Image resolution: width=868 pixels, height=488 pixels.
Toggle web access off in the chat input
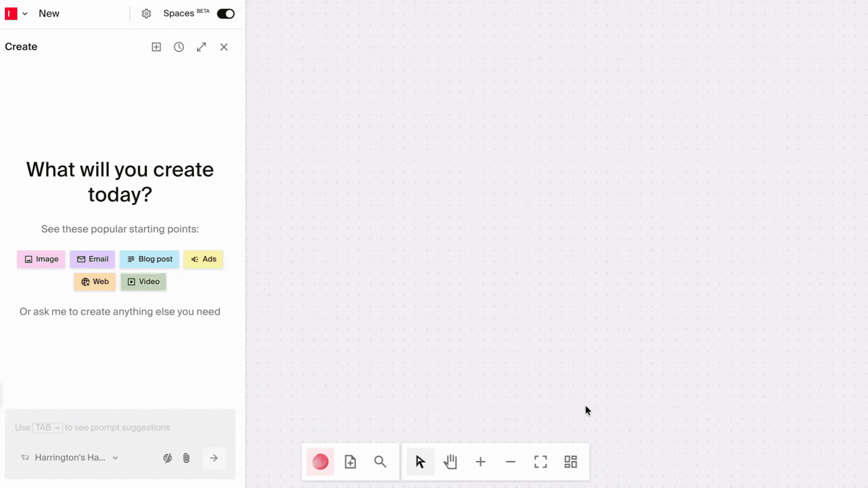coord(167,458)
